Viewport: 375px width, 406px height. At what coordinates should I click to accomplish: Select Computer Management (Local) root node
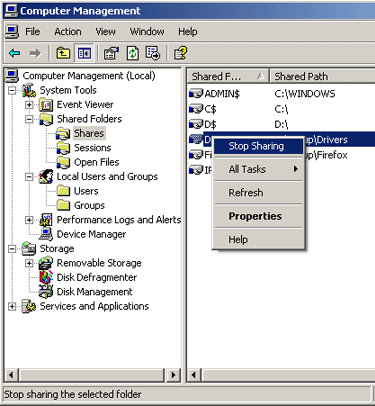[89, 76]
